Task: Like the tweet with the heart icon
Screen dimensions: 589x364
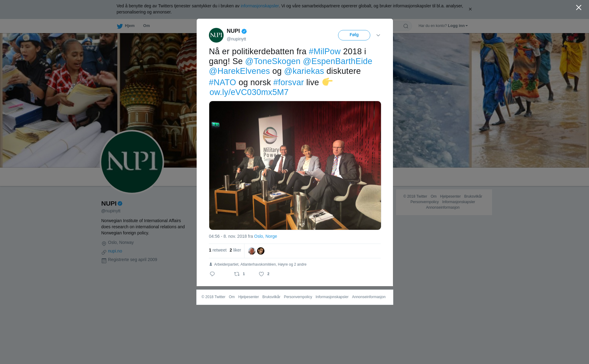Action: 261,274
